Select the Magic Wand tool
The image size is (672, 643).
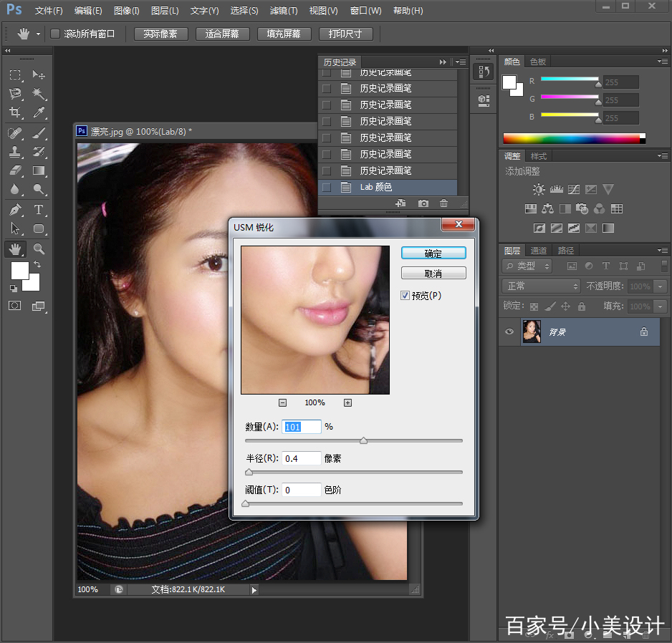click(x=39, y=94)
